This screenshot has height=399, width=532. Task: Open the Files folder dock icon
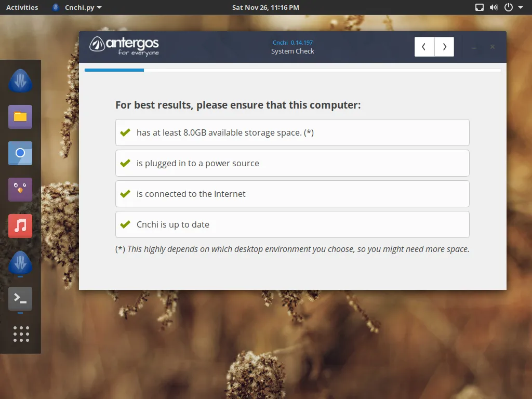pos(20,117)
